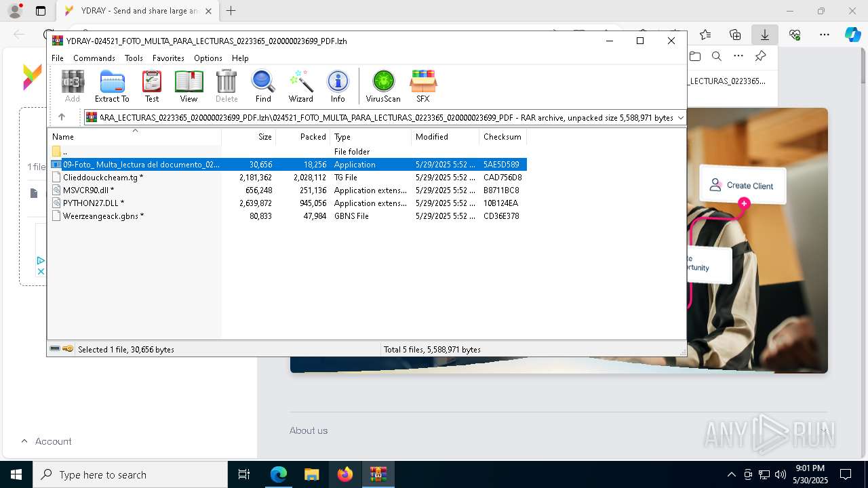This screenshot has width=868, height=488.
Task: Open Microsoft Edge from taskbar
Action: point(279,474)
